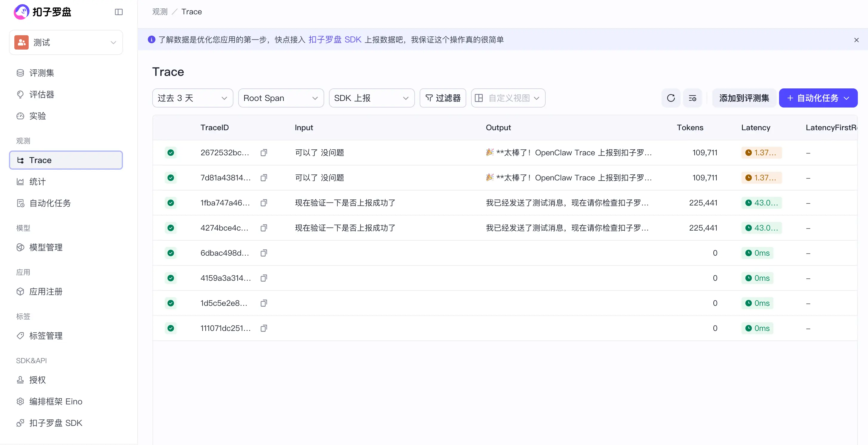Image resolution: width=868 pixels, height=445 pixels.
Task: Dismiss the info banner with the close icon
Action: click(857, 40)
